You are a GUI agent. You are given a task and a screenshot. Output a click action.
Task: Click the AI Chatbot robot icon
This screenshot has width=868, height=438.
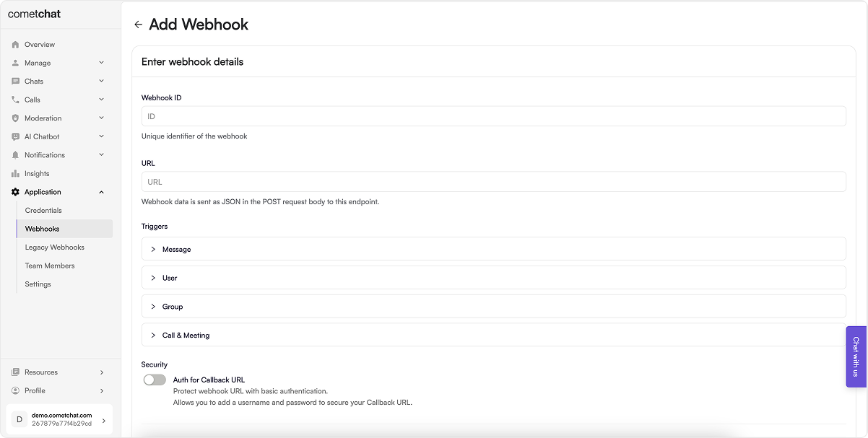click(x=15, y=136)
